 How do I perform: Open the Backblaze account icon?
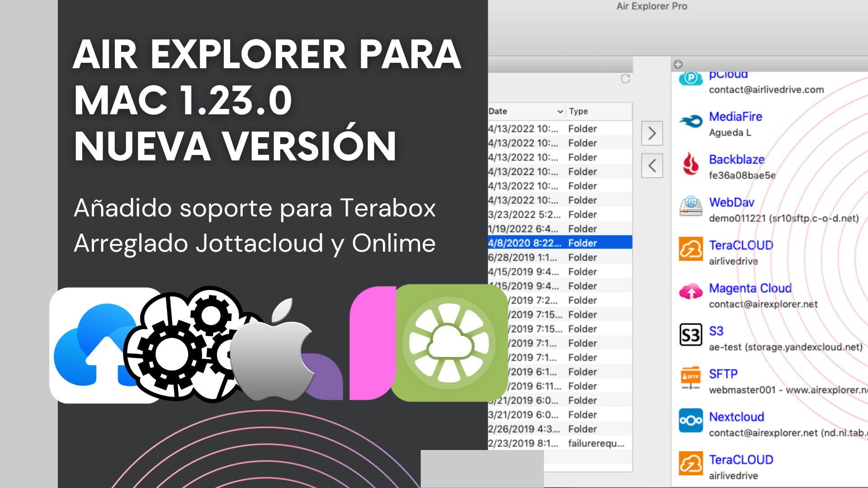pos(690,164)
